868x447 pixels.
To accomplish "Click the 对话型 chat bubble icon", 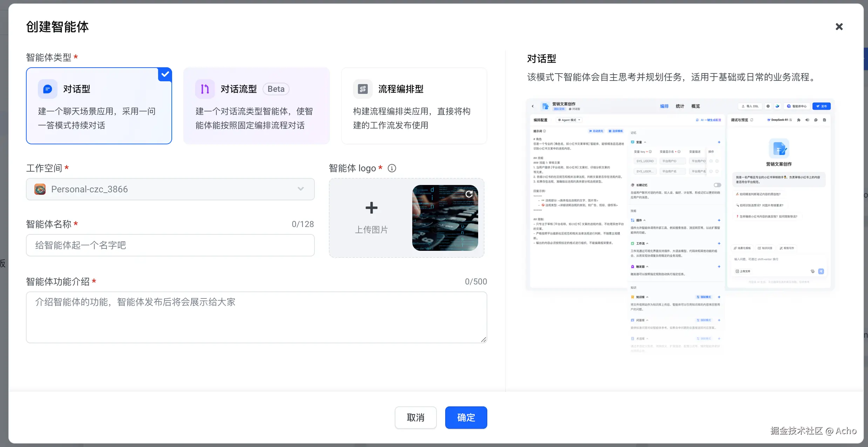I will (x=48, y=89).
